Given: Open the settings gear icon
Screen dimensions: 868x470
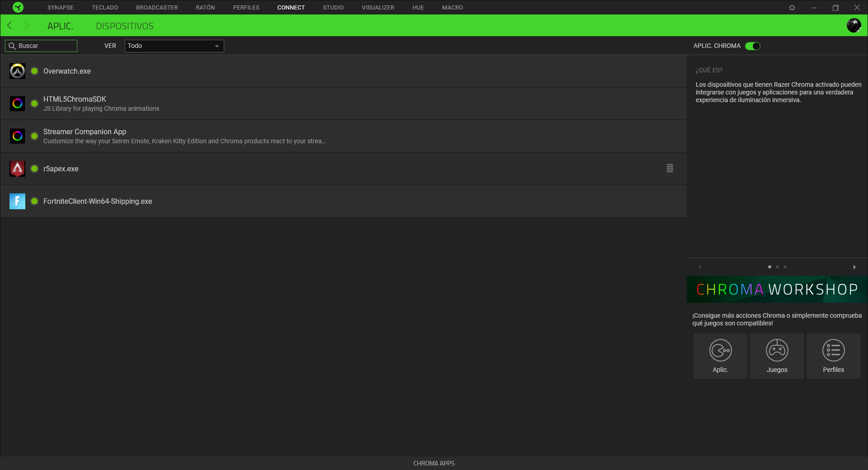Looking at the screenshot, I should (x=792, y=8).
